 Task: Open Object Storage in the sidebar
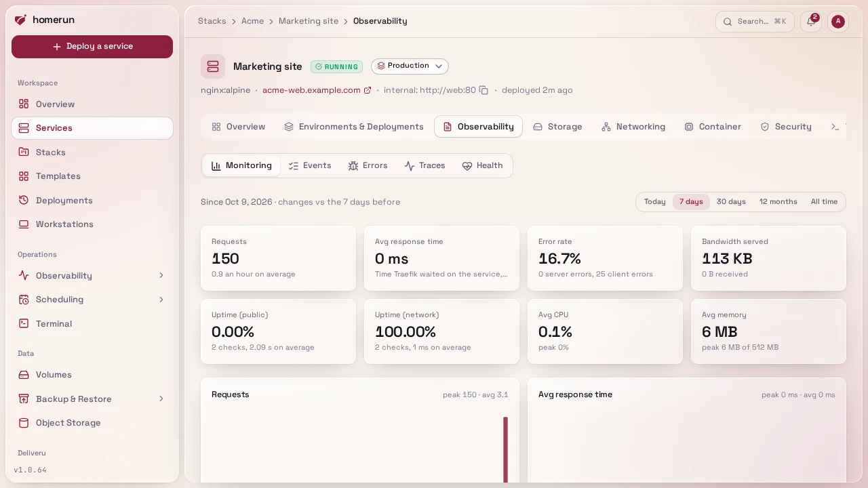(92, 423)
